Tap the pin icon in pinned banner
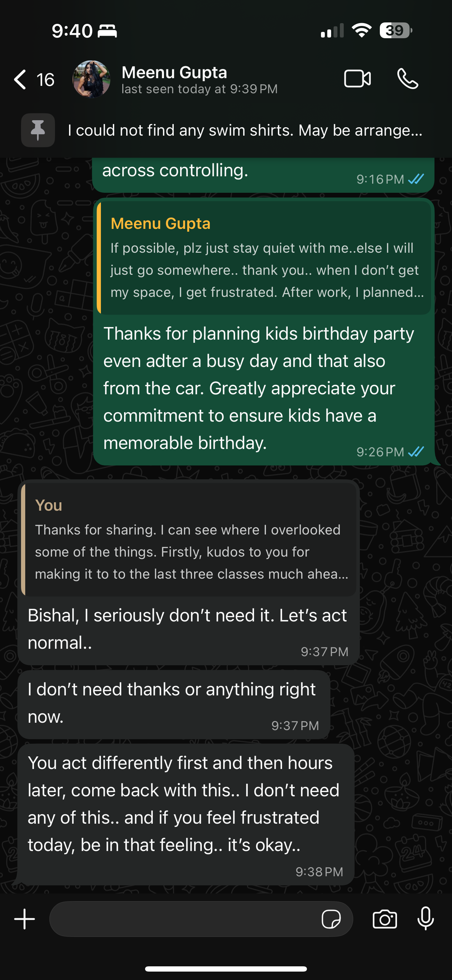452x980 pixels. [38, 130]
